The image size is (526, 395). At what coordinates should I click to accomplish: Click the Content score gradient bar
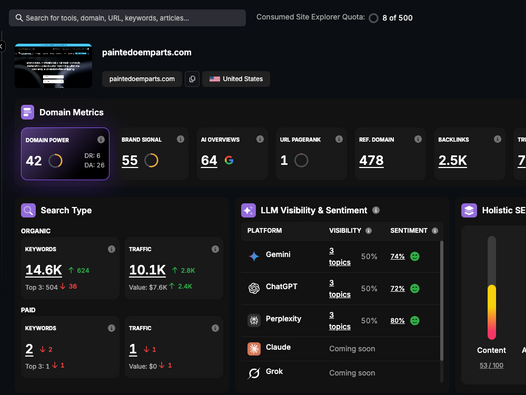491,288
